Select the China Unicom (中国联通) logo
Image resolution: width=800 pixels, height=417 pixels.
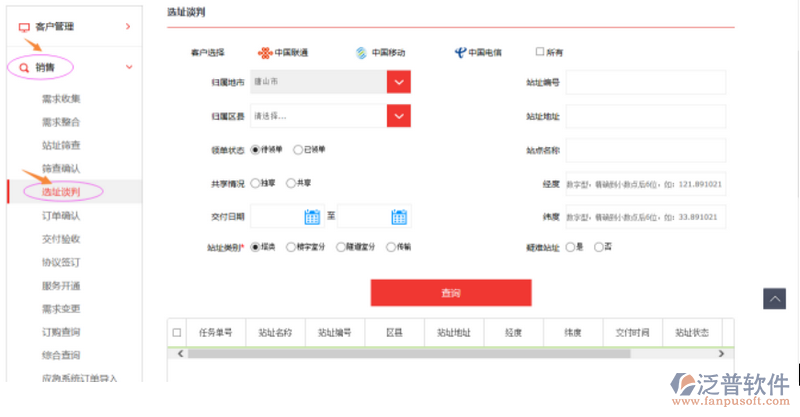(x=264, y=52)
